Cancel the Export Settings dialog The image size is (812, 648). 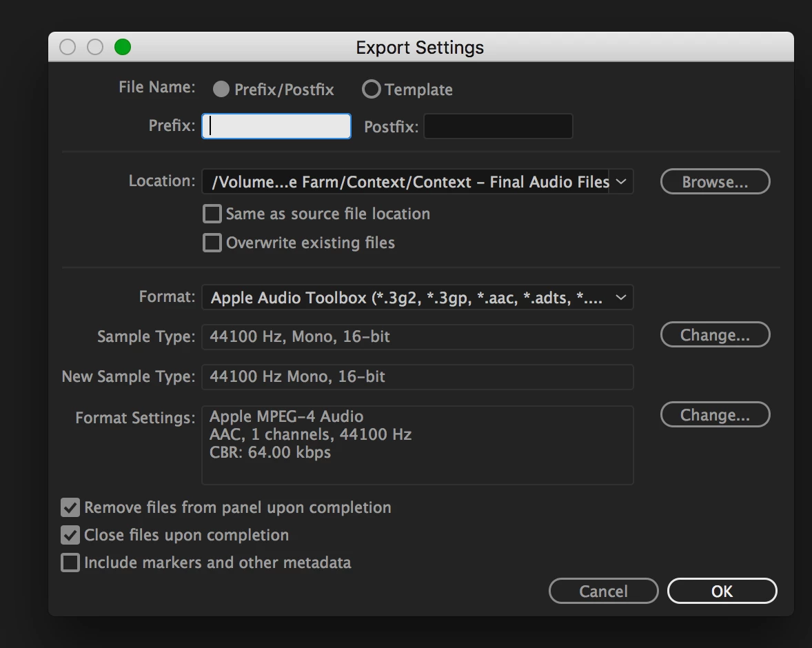click(603, 591)
